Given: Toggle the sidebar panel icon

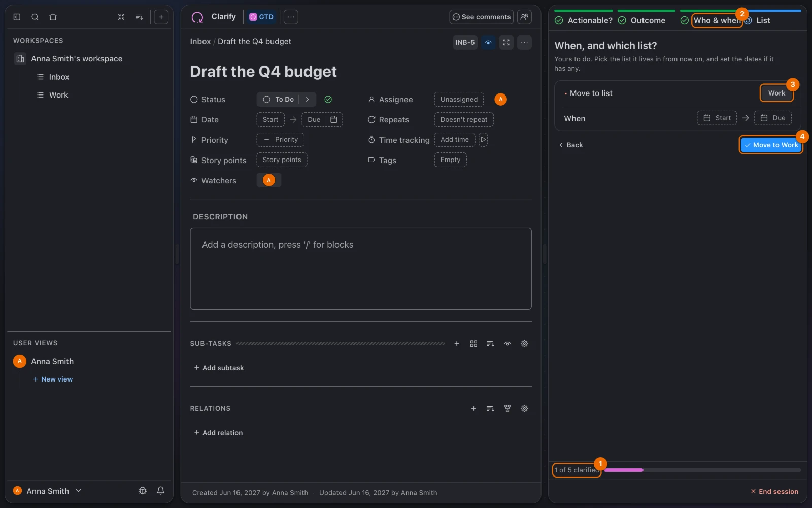Looking at the screenshot, I should click(17, 17).
